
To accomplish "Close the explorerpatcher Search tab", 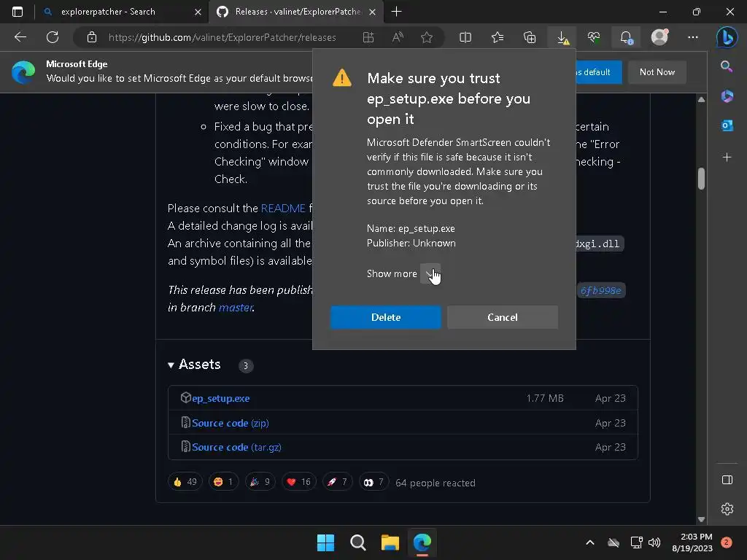I will pos(198,12).
